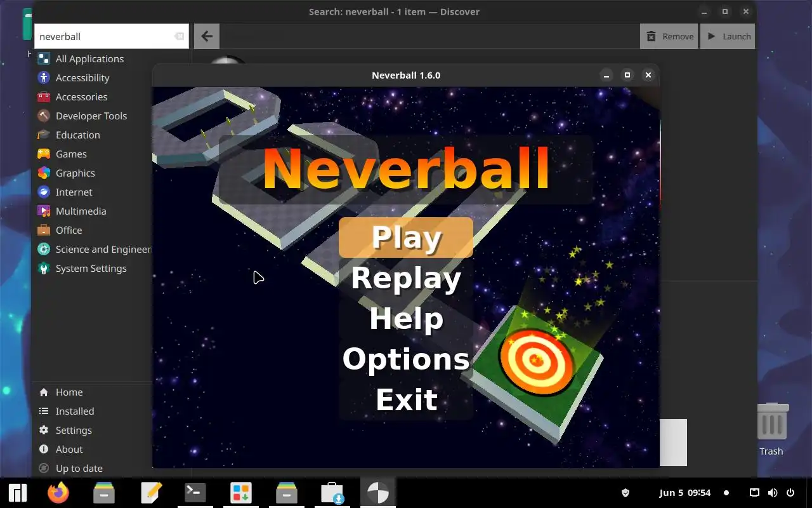Switch to Discover shopping bag taskbar icon

coord(332,493)
